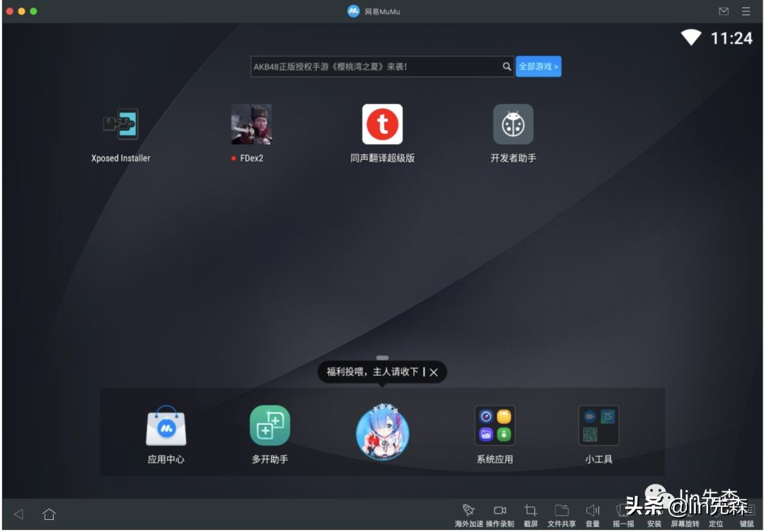This screenshot has height=532, width=764.
Task: Tap the anime girl avatar in dock
Action: (x=383, y=431)
